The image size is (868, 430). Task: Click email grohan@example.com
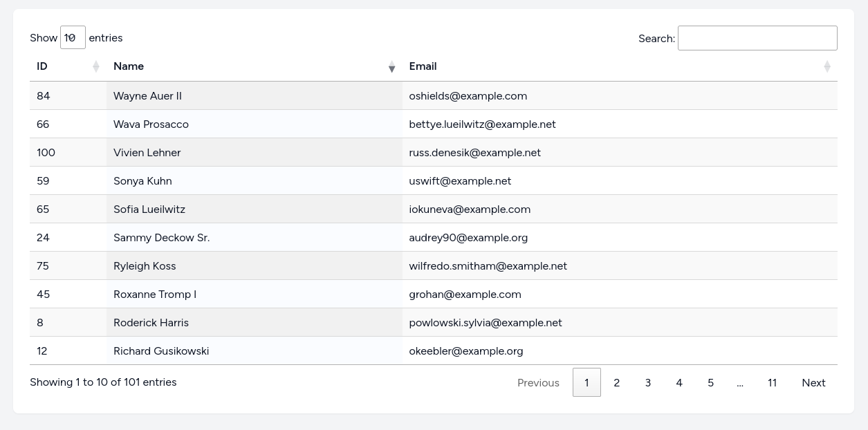[465, 294]
